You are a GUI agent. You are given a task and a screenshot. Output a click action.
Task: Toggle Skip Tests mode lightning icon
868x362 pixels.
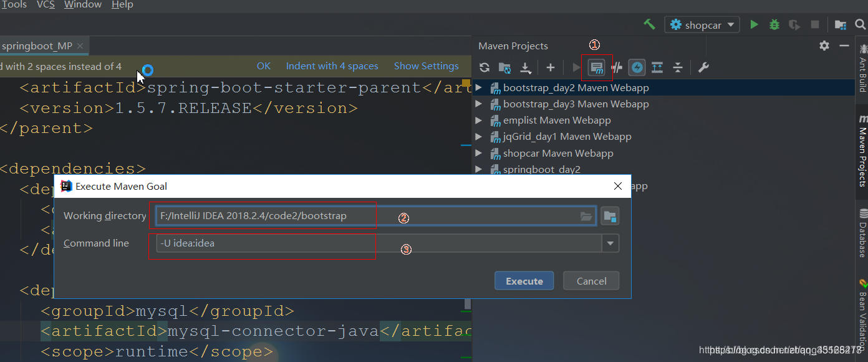[x=637, y=67]
